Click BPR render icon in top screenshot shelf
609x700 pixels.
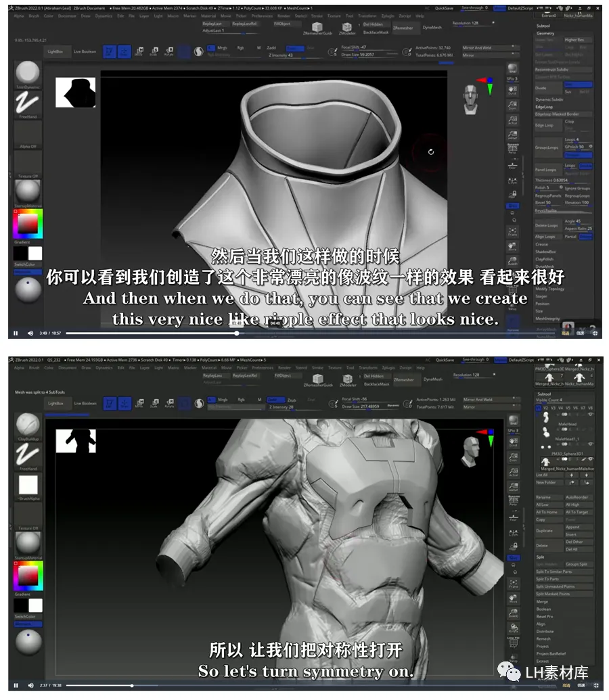coord(512,69)
